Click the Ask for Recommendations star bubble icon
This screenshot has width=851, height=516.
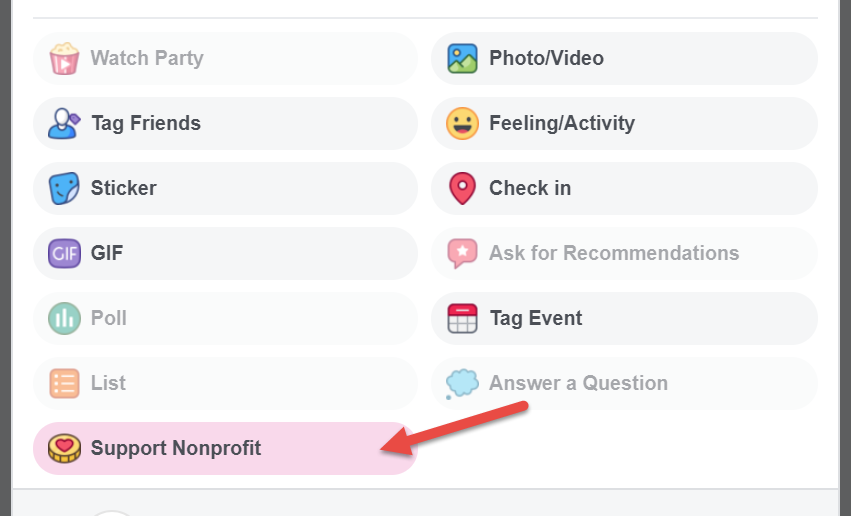coord(462,253)
